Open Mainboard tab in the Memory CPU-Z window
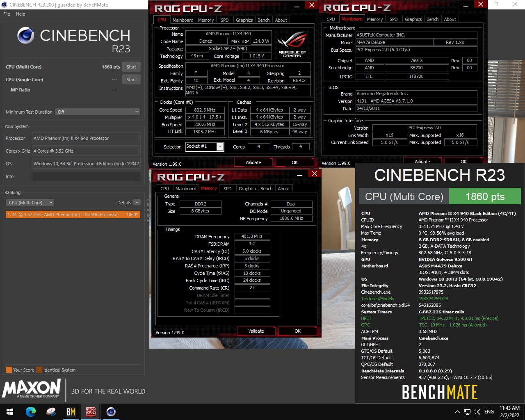 click(186, 189)
